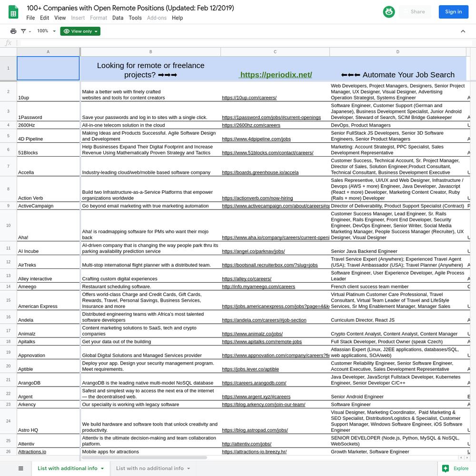This screenshot has width=476, height=476.
Task: Open the Data menu
Action: coord(118,18)
